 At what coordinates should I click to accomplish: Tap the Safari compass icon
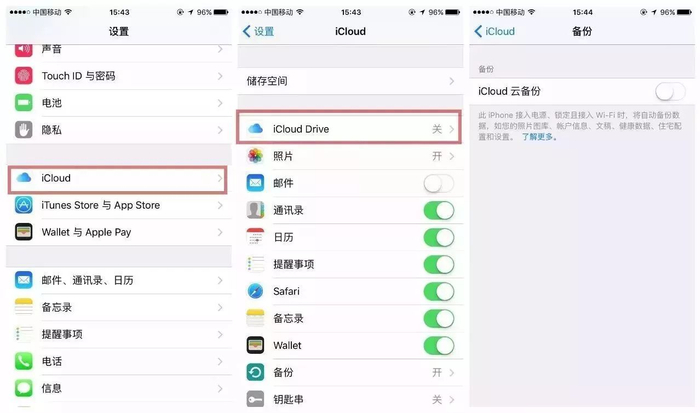click(x=255, y=291)
